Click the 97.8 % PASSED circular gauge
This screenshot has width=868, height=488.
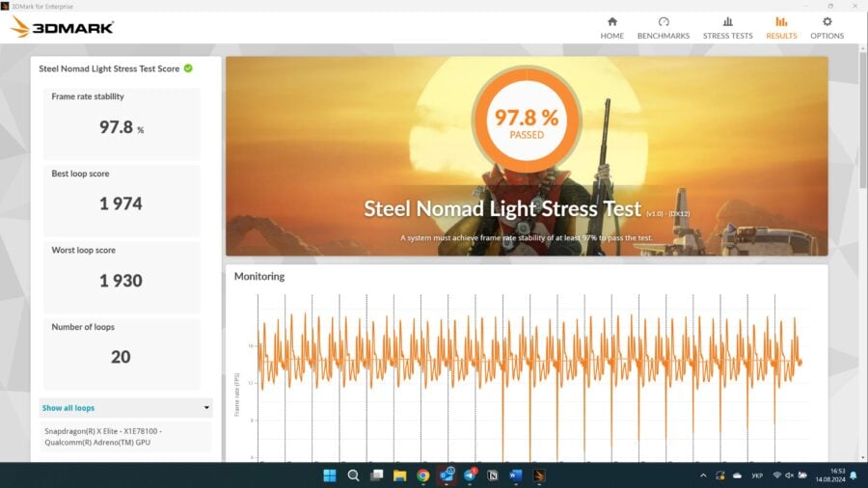(527, 120)
